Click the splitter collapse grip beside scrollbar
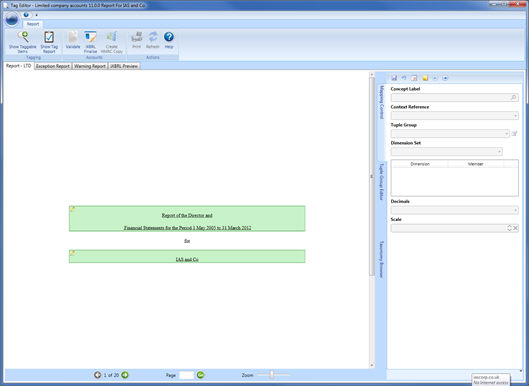Screen dimensions: 529x386 click(x=371, y=176)
